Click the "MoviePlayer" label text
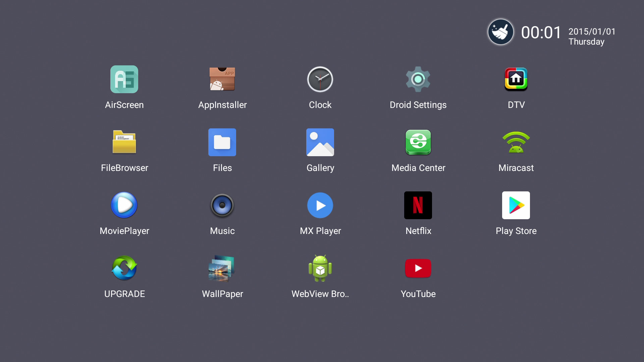644x362 pixels. tap(124, 231)
